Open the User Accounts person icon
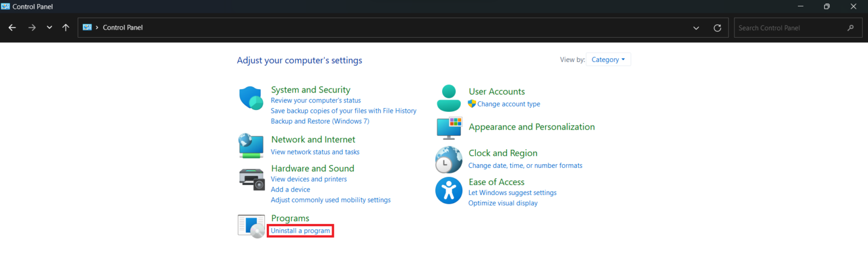The width and height of the screenshot is (868, 276). pos(448,98)
